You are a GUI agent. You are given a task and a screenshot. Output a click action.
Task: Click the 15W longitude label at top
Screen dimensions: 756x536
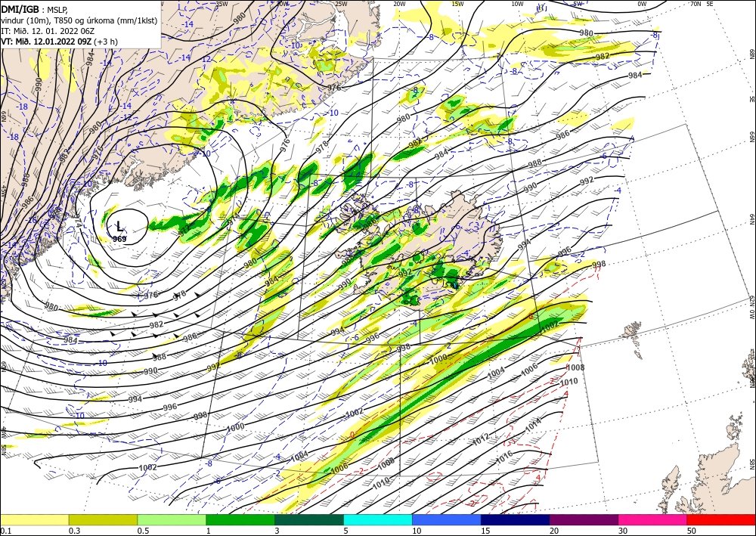pos(457,3)
